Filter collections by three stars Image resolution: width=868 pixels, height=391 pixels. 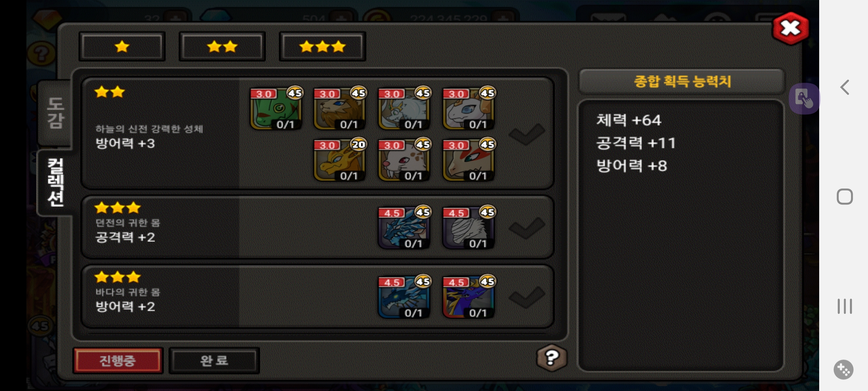coord(322,46)
